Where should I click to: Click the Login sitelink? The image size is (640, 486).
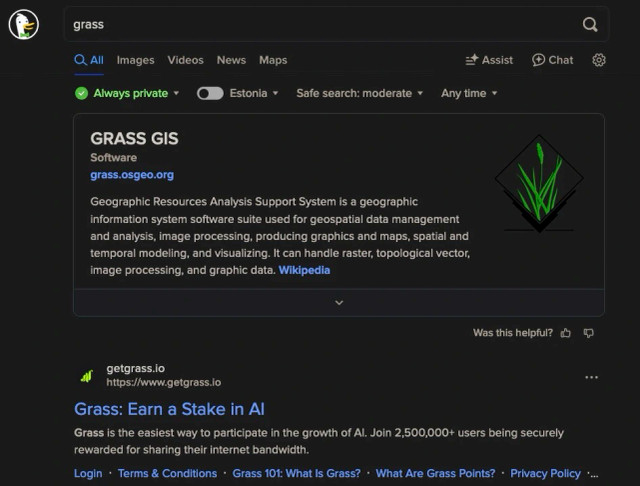tap(88, 473)
